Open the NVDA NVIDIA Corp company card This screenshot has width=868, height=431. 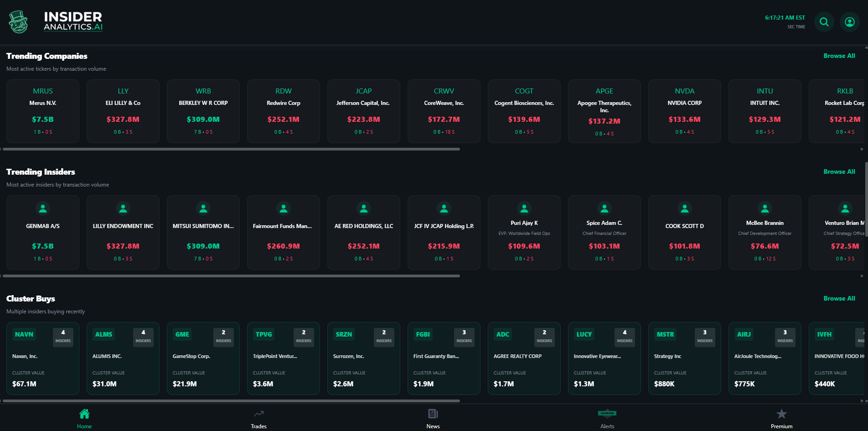684,111
